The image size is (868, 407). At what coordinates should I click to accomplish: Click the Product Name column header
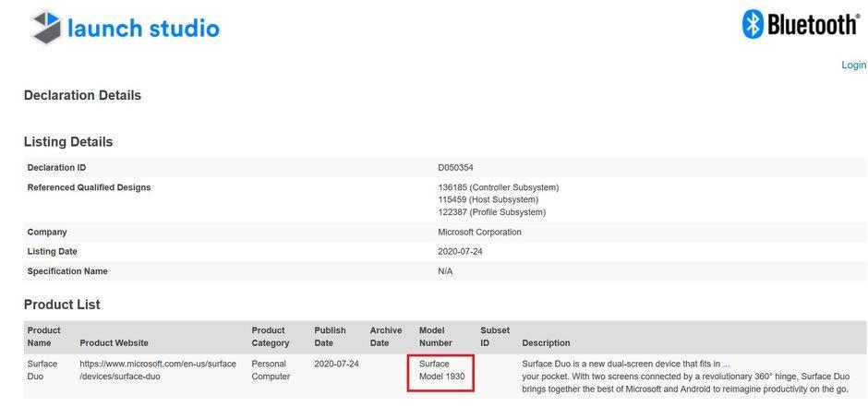click(43, 336)
